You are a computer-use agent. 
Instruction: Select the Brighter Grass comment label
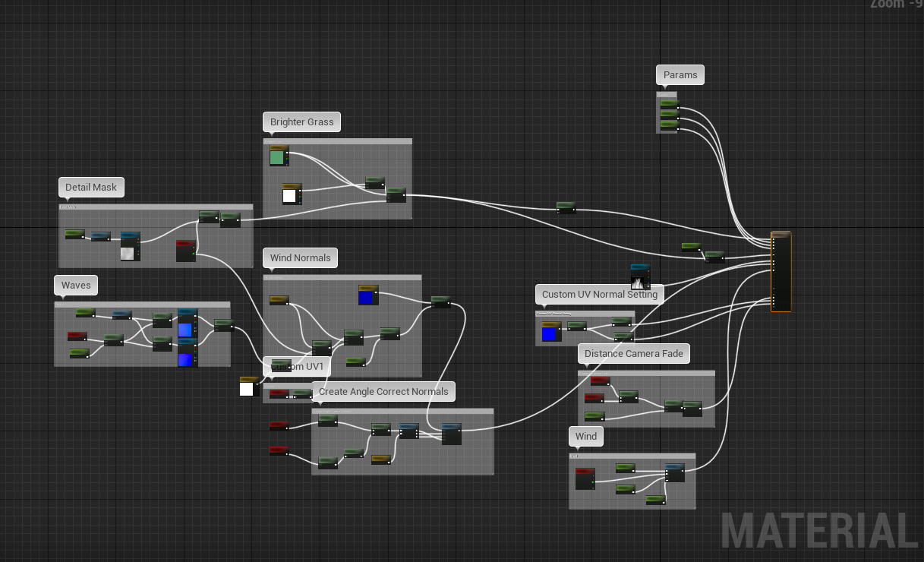click(x=302, y=122)
